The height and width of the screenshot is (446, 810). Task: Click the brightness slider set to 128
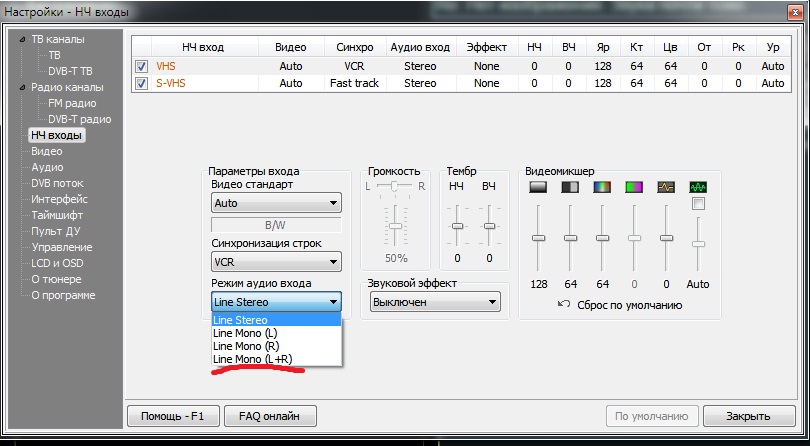(x=539, y=238)
